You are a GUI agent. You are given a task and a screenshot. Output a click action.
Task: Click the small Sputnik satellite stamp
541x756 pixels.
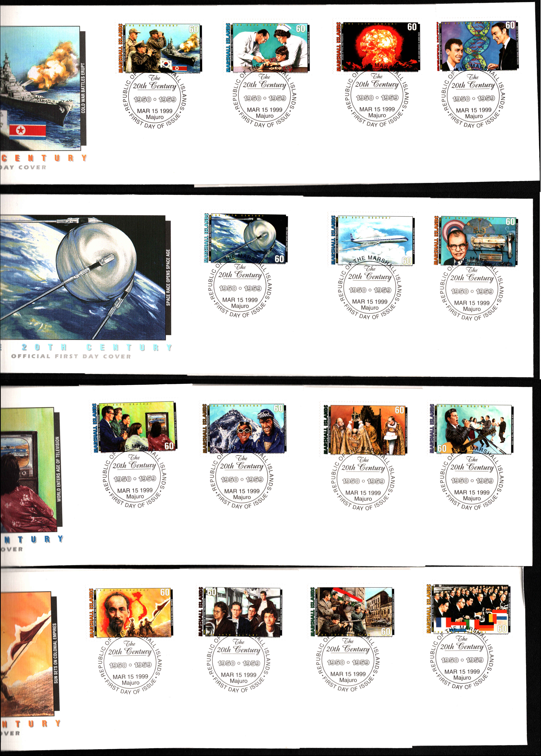pyautogui.click(x=246, y=239)
